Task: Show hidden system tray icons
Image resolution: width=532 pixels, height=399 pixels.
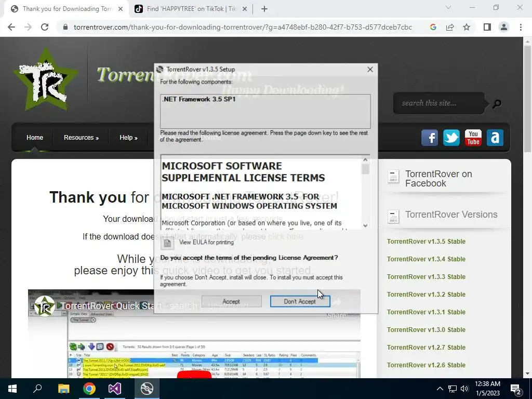Action: click(x=440, y=389)
